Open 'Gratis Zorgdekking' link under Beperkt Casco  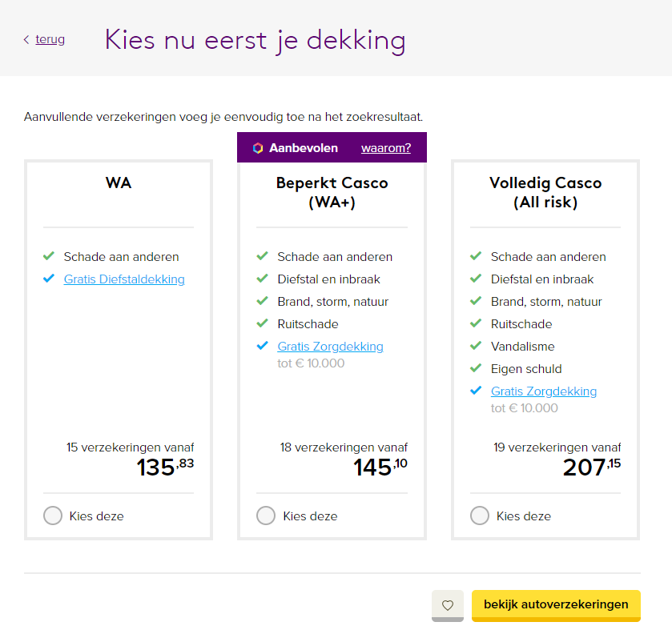pyautogui.click(x=330, y=347)
